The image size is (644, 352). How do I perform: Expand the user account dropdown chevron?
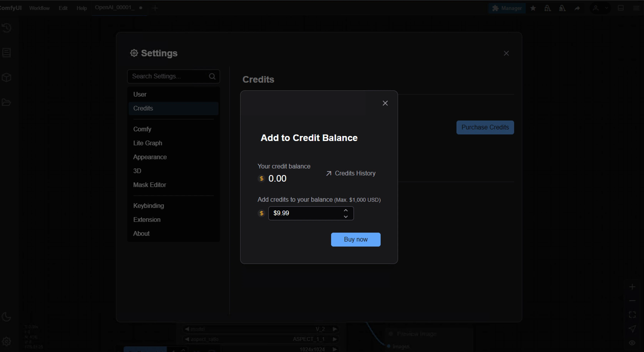pos(606,8)
